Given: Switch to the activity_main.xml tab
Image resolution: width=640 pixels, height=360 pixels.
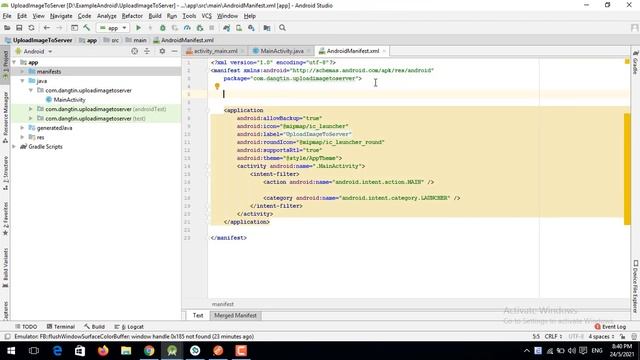Looking at the screenshot, I should tap(215, 51).
